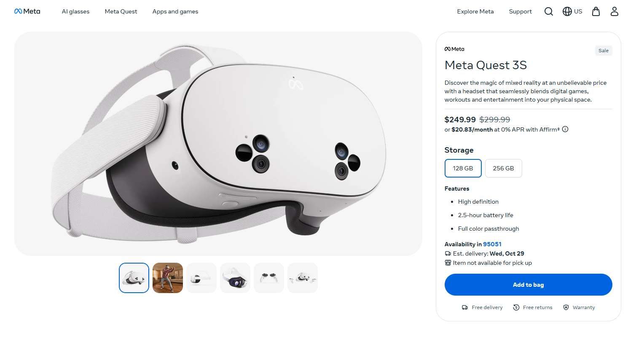Click the Free delivery truck icon

(465, 307)
